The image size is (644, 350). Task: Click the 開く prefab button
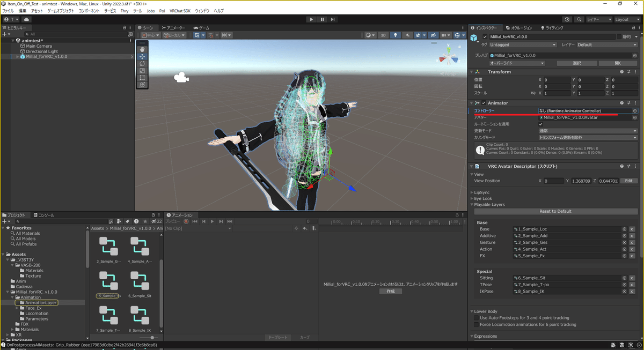coord(618,63)
